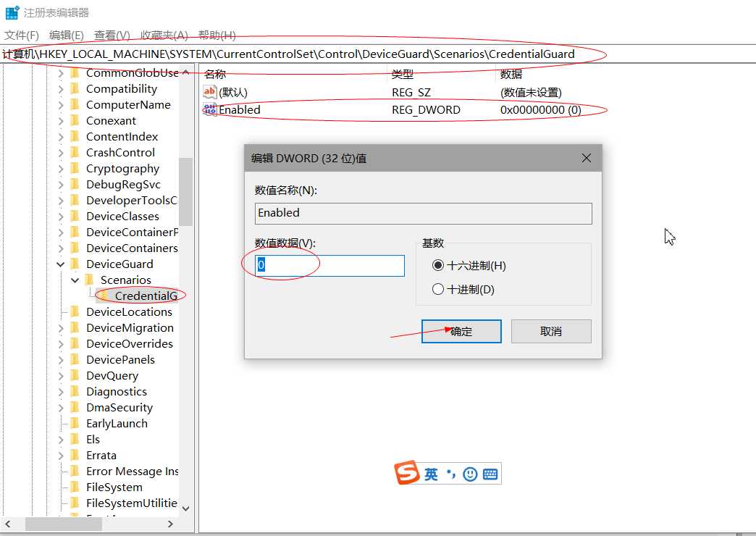756x536 pixels.
Task: Click tree horizontal scroll right arrow
Action: click(x=169, y=524)
